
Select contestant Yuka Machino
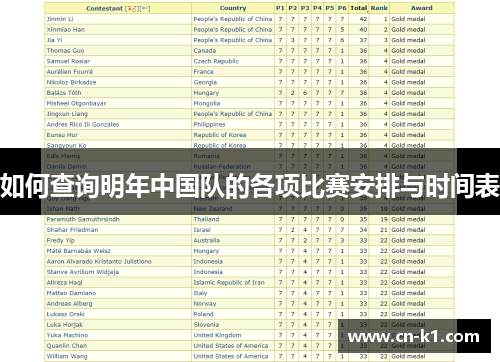click(x=67, y=335)
